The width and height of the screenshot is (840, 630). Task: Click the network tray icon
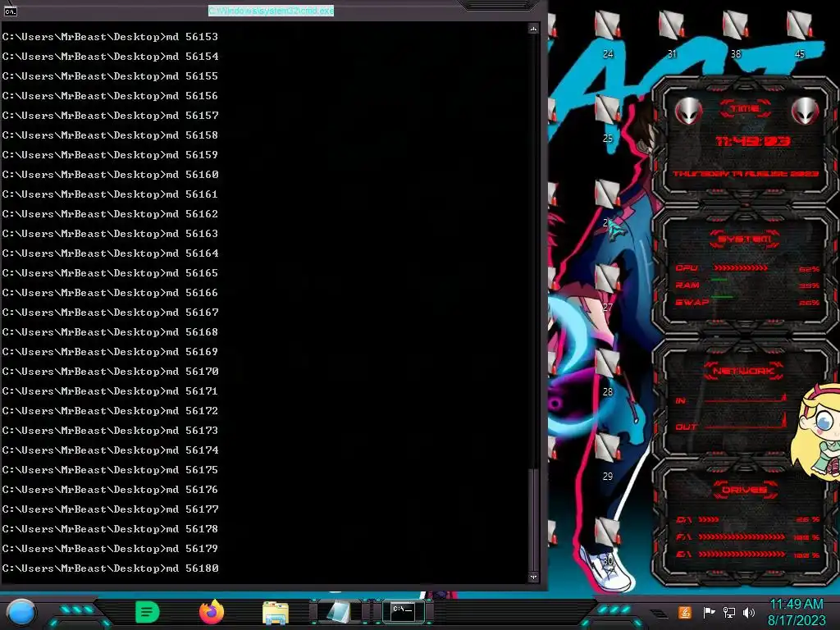tap(728, 612)
